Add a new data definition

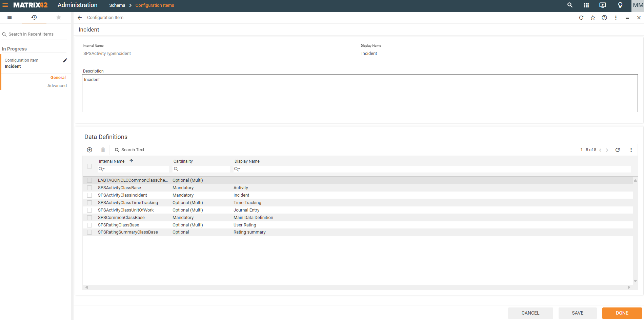(x=89, y=150)
